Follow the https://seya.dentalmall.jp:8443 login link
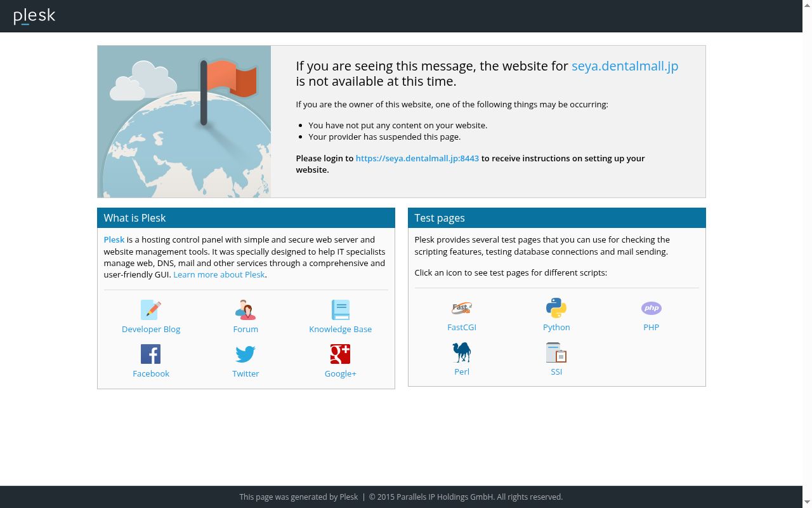Viewport: 812px width, 508px height. click(x=417, y=158)
